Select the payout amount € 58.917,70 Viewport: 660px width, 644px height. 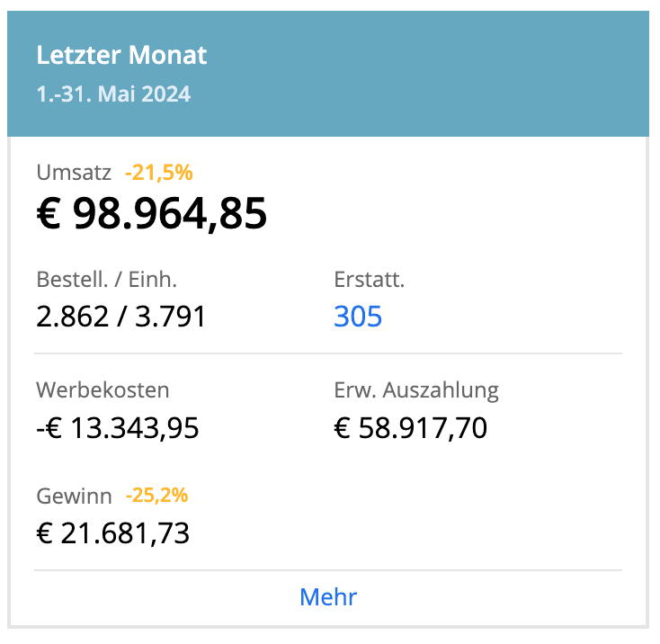point(410,427)
